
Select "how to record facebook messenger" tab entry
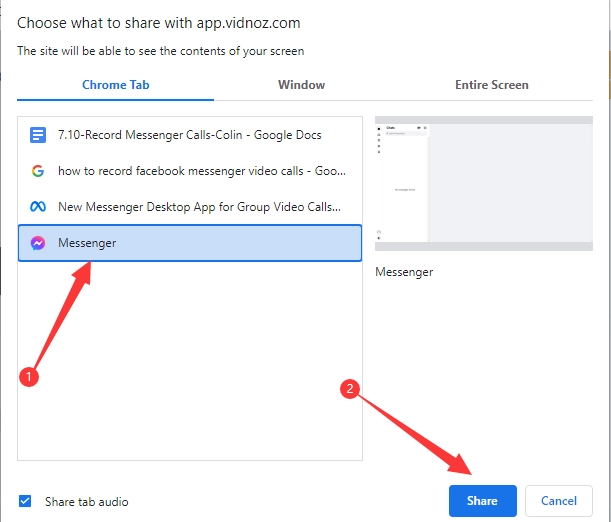[202, 171]
